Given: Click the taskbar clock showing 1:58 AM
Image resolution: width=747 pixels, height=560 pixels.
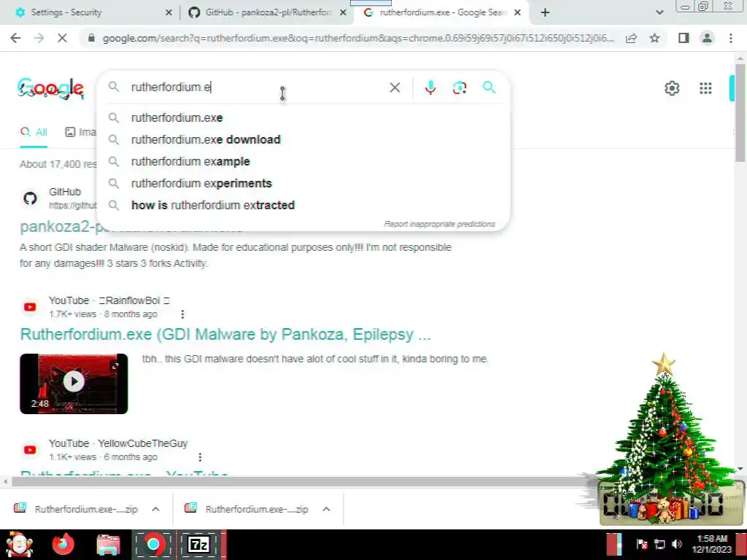Looking at the screenshot, I should 712,544.
